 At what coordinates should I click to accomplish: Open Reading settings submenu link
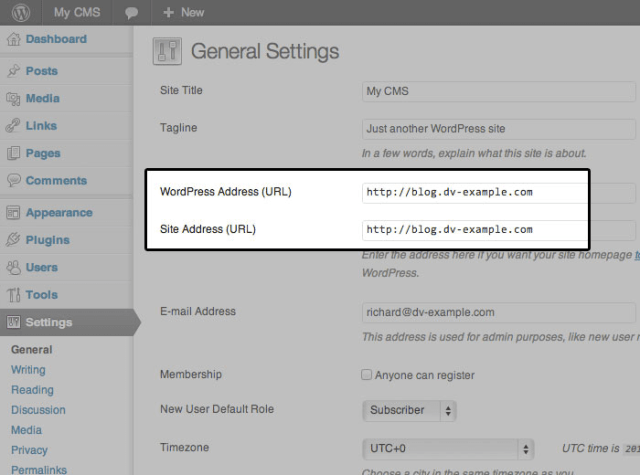pyautogui.click(x=32, y=390)
